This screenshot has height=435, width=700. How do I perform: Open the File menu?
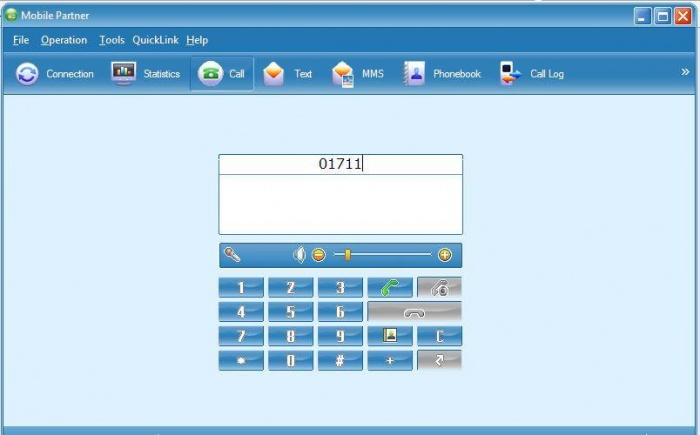coord(21,40)
